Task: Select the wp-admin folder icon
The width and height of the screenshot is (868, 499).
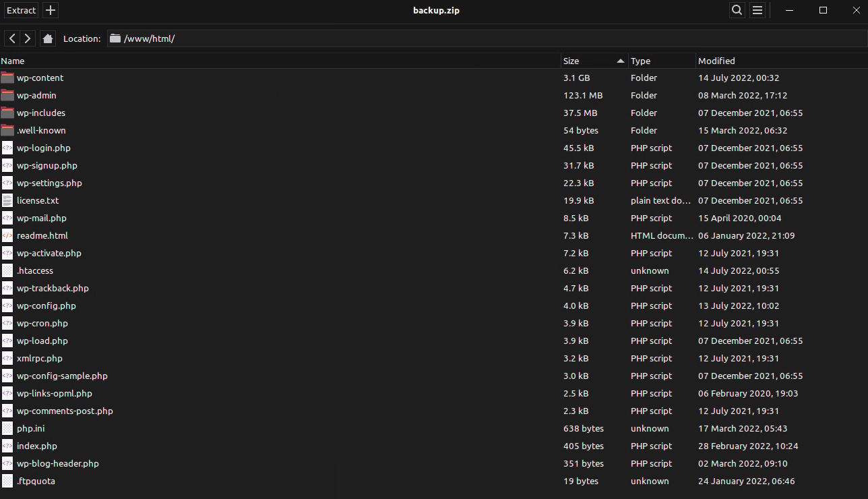Action: [7, 95]
